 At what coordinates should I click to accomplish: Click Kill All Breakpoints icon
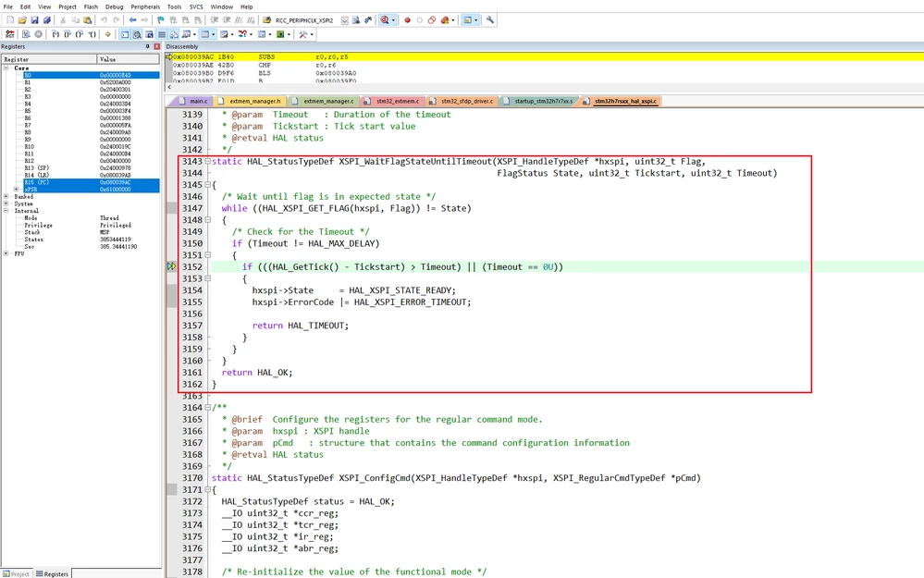445,20
